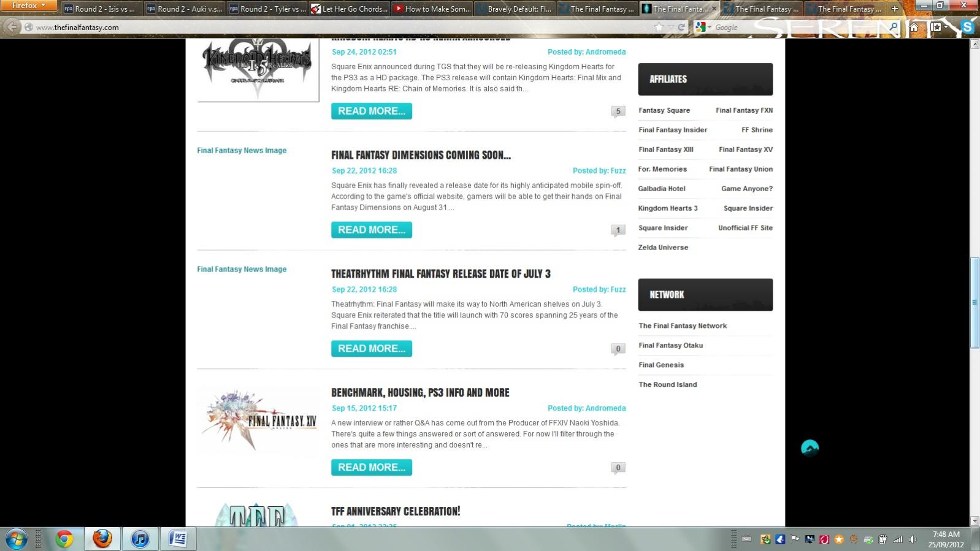Click Read More for Kingdom Hearts article
The height and width of the screenshot is (551, 980).
coord(372,111)
